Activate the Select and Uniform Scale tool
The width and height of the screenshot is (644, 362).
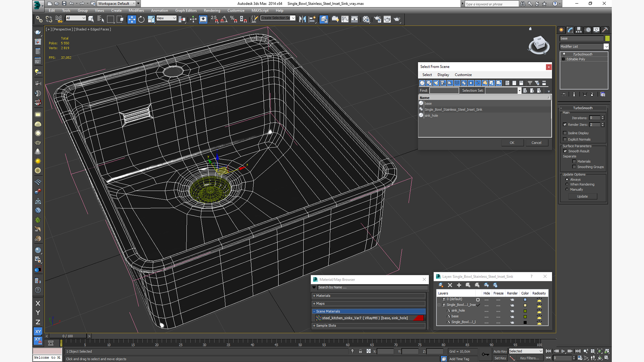pos(151,19)
